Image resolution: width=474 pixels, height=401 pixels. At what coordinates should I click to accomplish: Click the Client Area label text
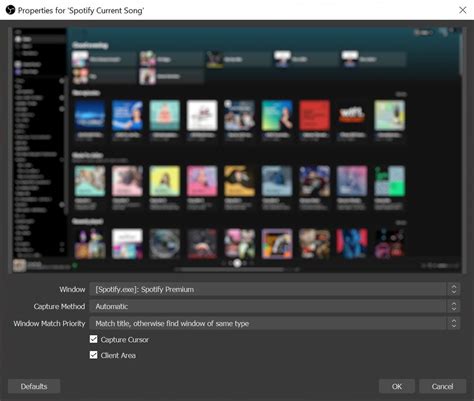pos(118,355)
